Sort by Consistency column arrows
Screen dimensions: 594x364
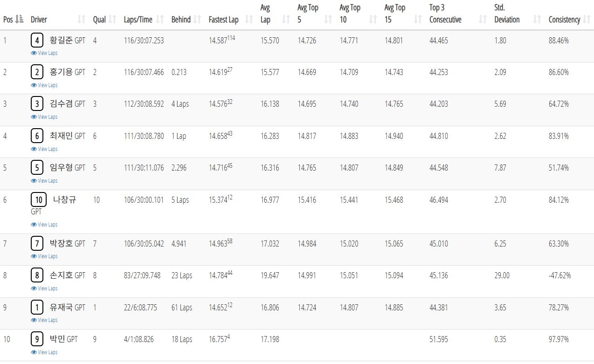586,19
